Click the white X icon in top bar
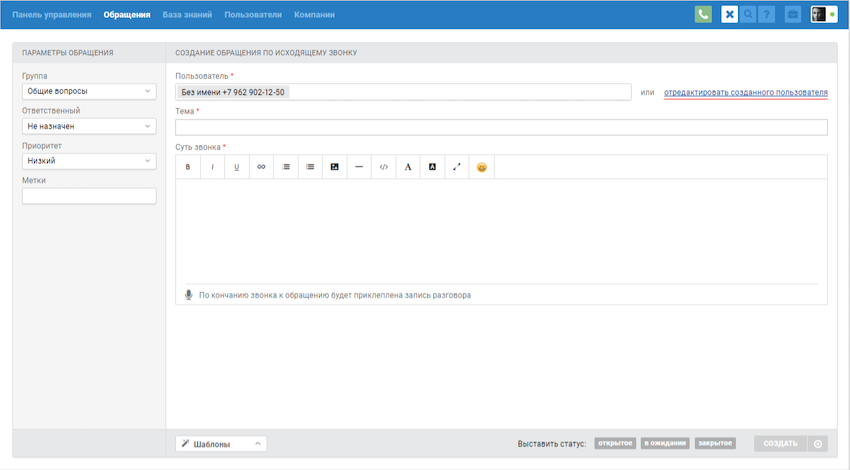Viewport: 850px width, 470px height. (729, 15)
